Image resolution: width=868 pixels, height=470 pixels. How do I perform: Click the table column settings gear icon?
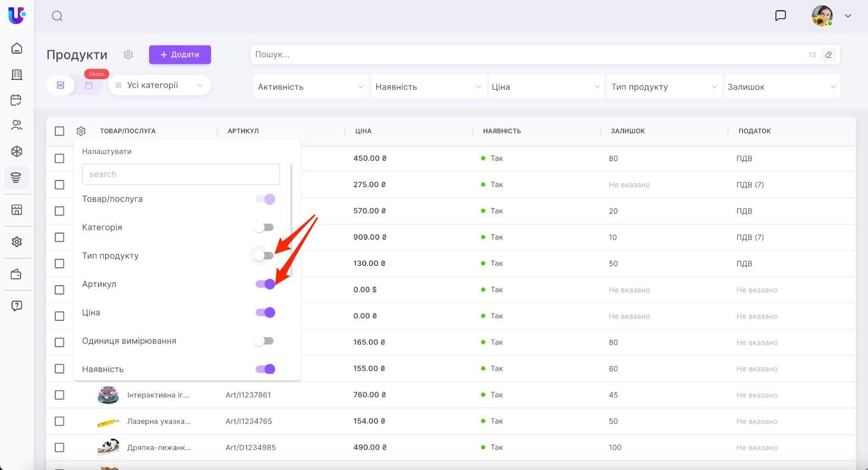pos(81,131)
